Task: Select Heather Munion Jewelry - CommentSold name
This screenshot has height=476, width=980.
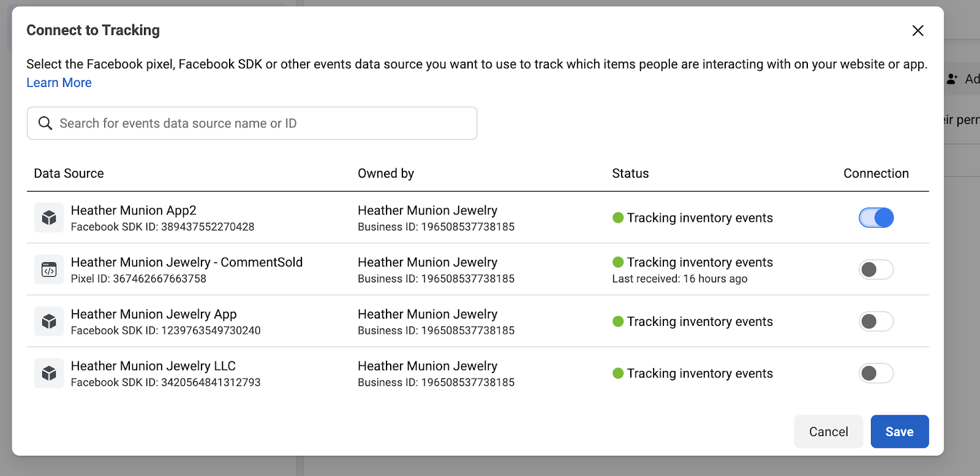Action: click(x=187, y=262)
